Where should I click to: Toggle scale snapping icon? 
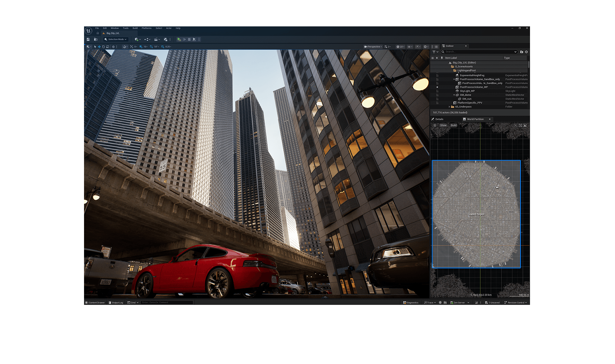(163, 47)
